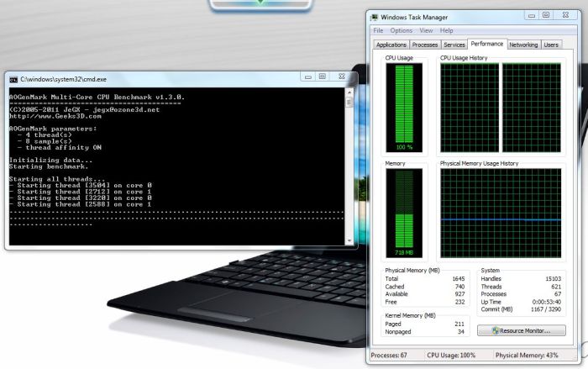This screenshot has width=588, height=369.
Task: Click the Resource Monitor button
Action: [x=522, y=330]
